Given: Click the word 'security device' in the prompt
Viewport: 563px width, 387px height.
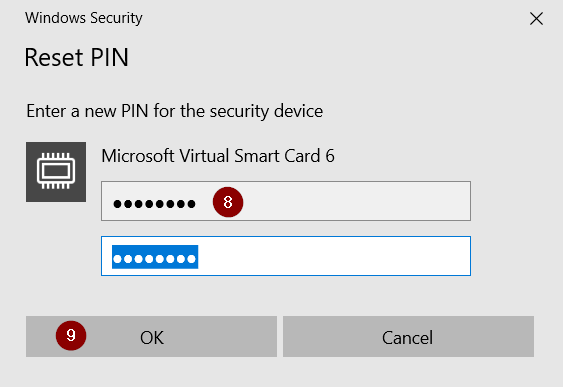Looking at the screenshot, I should pyautogui.click(x=266, y=111).
